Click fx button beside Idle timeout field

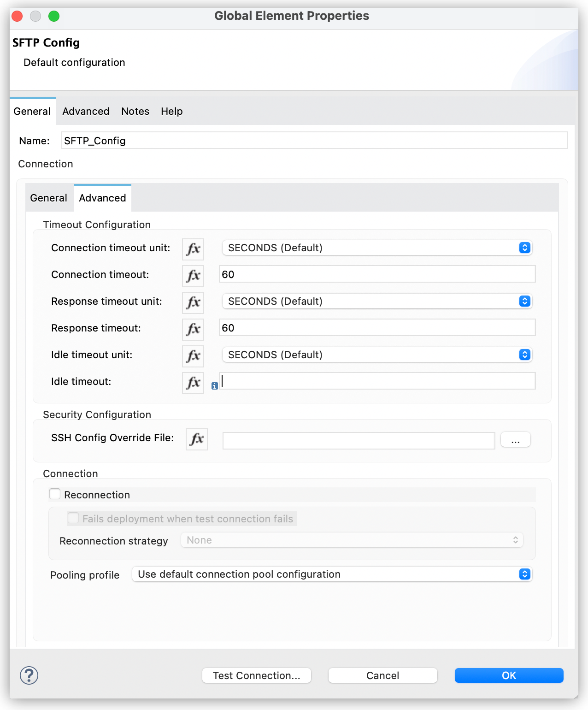pos(193,383)
